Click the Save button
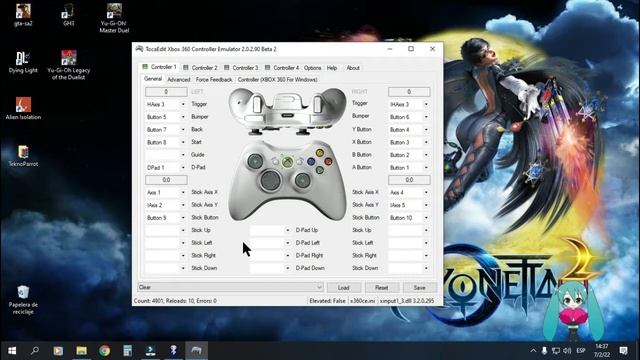Image resolution: width=640 pixels, height=360 pixels. [420, 288]
